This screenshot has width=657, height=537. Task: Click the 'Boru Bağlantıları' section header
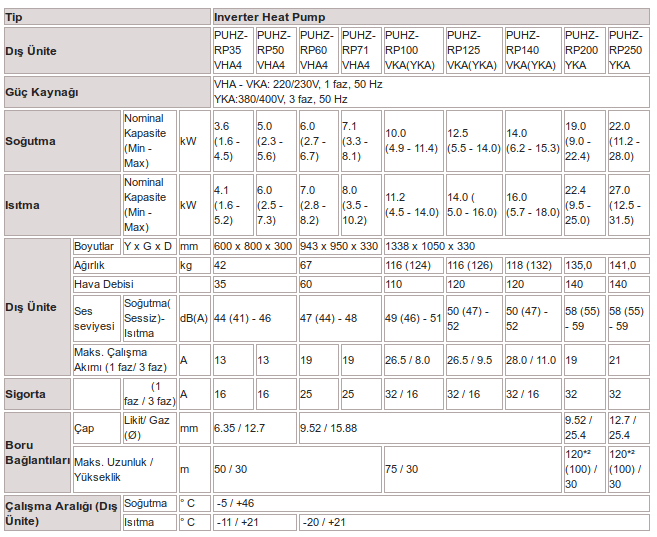click(x=37, y=452)
